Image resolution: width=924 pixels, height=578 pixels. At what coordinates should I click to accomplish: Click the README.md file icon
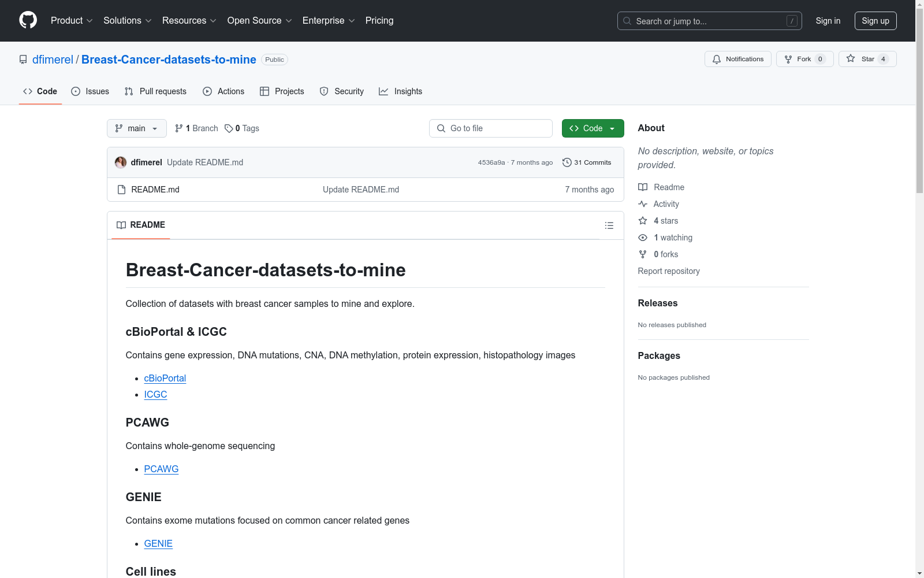pos(121,190)
